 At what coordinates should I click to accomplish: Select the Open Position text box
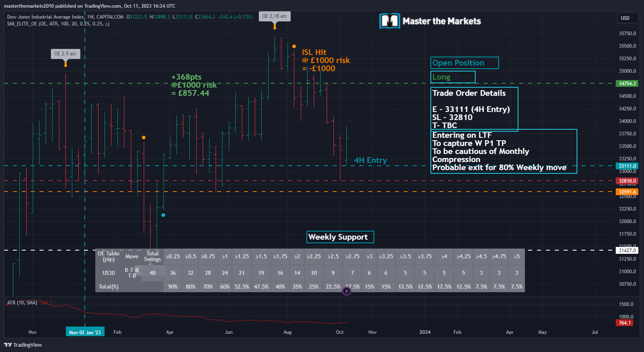(464, 63)
